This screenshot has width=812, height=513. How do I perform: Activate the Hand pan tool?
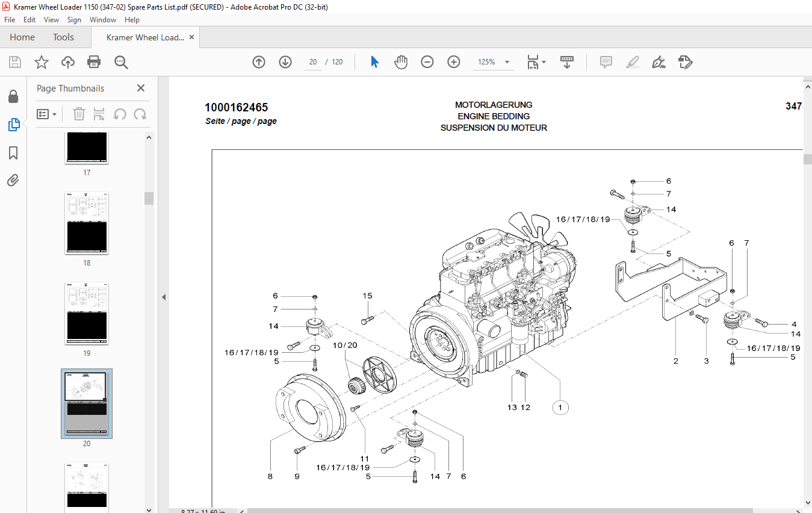coord(401,62)
